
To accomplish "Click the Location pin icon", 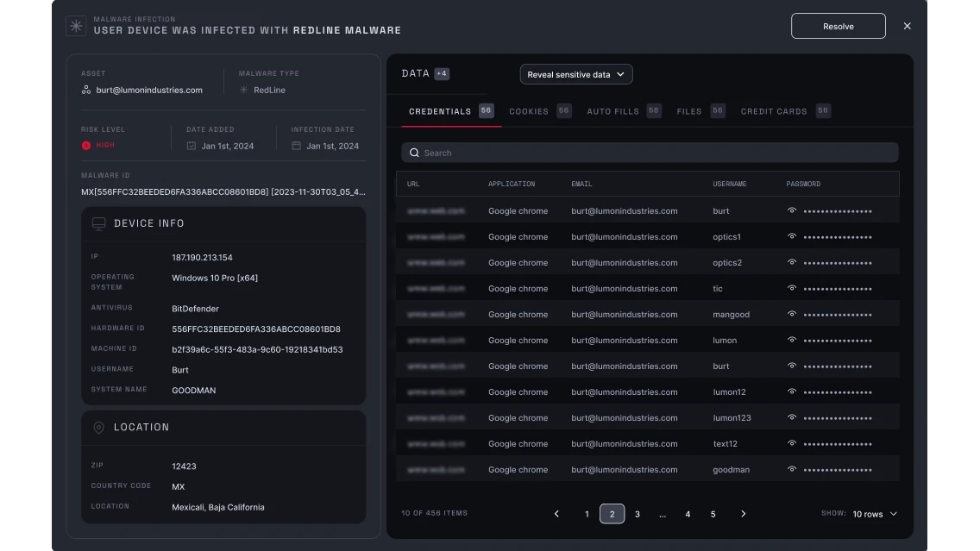I will point(99,428).
